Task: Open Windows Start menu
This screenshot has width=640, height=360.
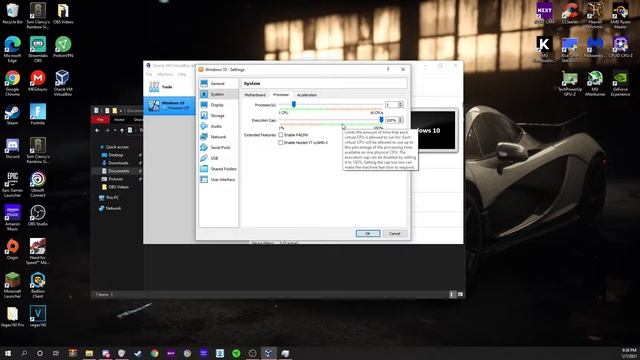Action: point(8,353)
